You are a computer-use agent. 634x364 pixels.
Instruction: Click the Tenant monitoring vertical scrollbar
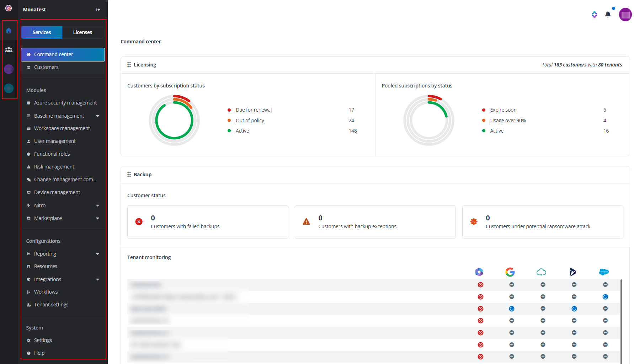click(x=621, y=320)
